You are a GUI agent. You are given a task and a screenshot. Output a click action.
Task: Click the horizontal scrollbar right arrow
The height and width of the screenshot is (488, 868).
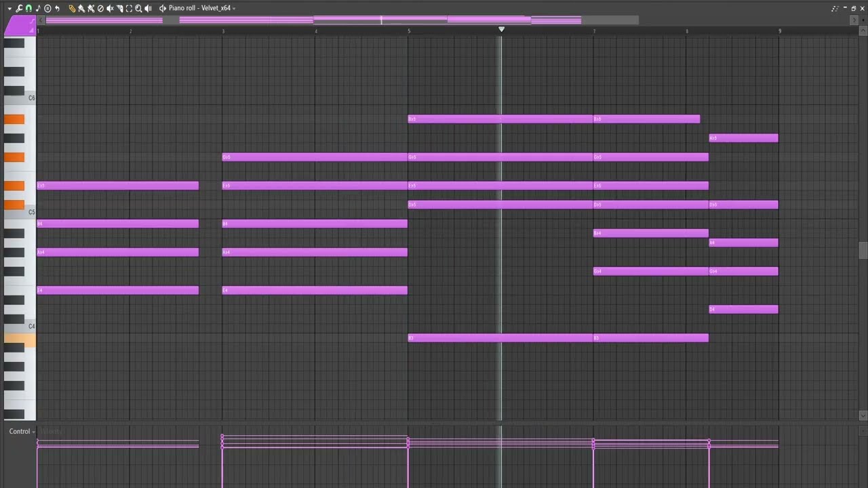point(854,20)
